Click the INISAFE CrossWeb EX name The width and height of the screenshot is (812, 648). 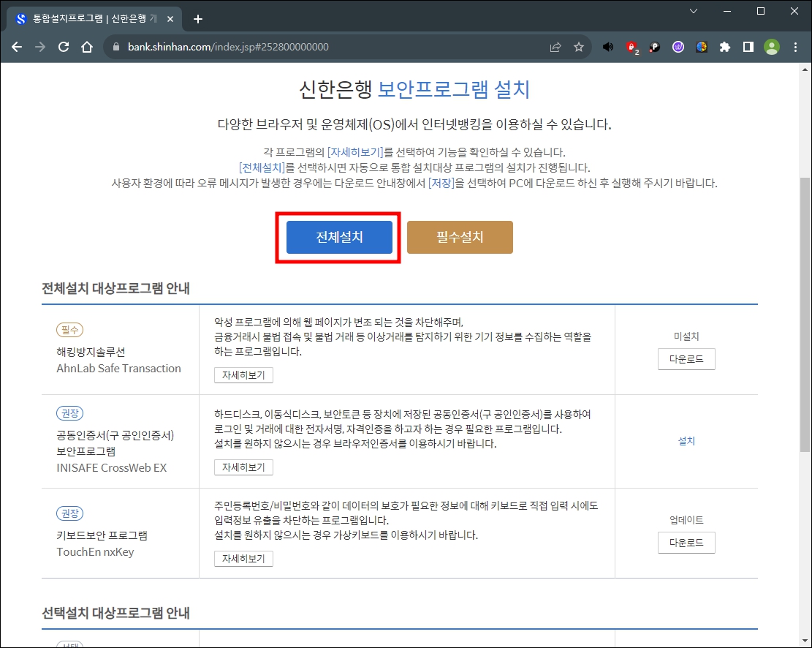(111, 467)
